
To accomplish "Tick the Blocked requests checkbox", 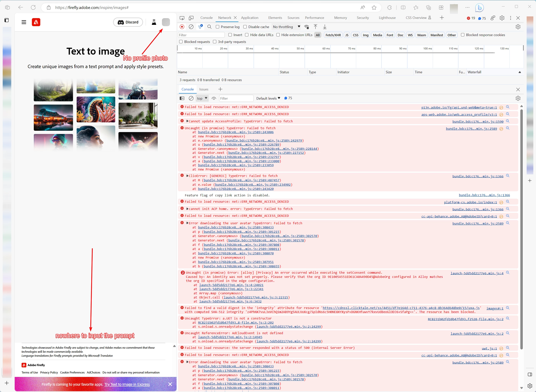I will click(x=181, y=42).
